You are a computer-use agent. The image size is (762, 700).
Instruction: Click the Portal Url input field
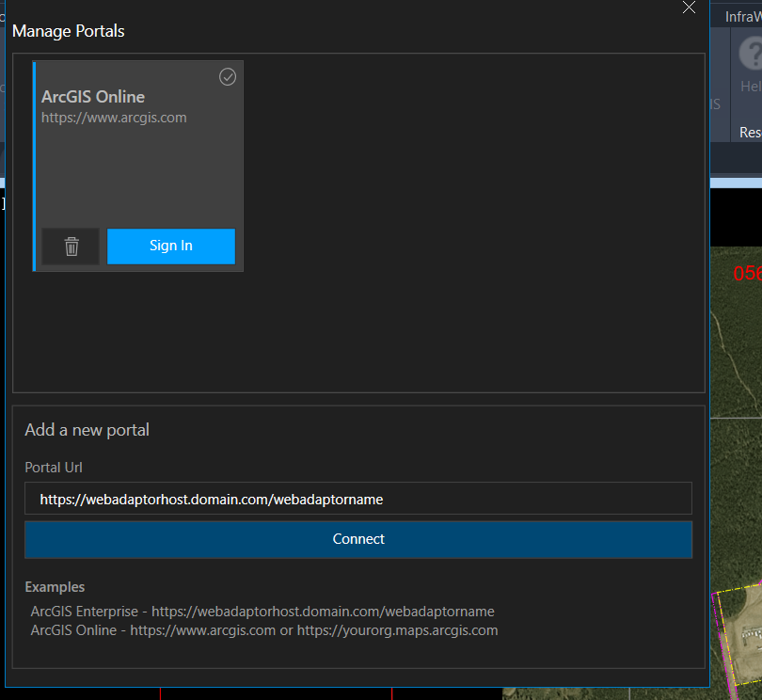[357, 499]
